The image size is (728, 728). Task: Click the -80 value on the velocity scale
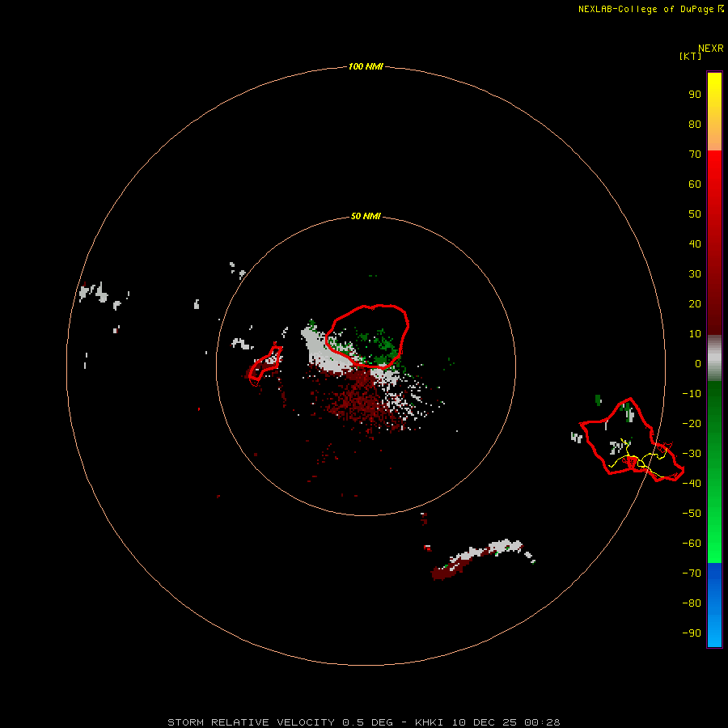(x=692, y=603)
